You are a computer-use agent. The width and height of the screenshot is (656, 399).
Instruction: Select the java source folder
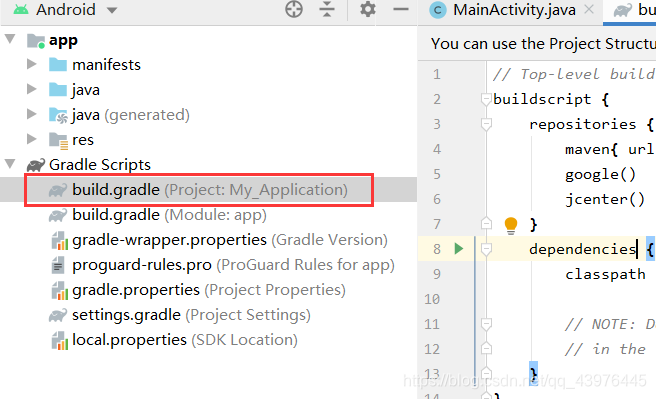tap(86, 90)
